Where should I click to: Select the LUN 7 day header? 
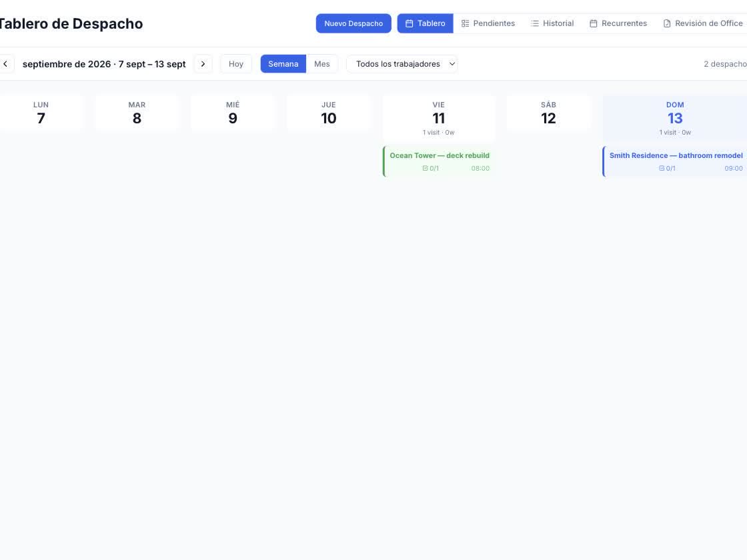pos(41,113)
